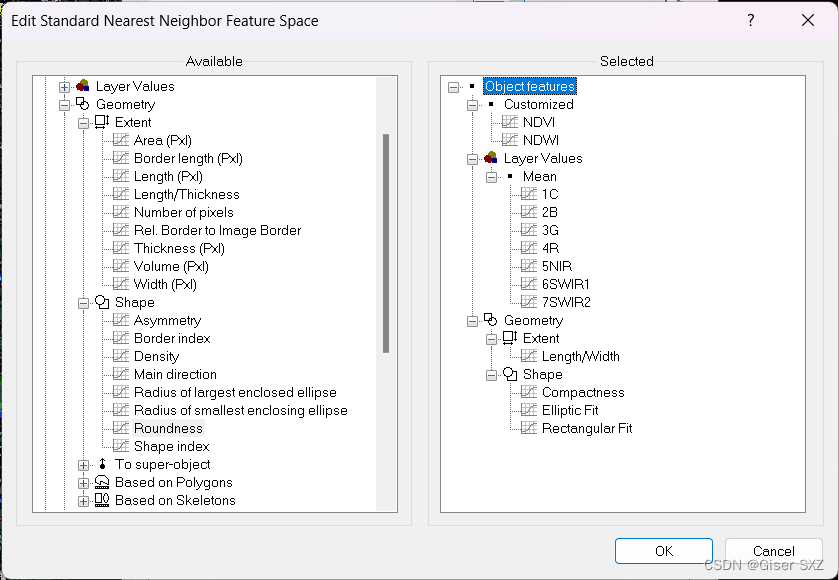Collapse Shape in Selected tree
Screen dimensions: 839x580
point(491,375)
